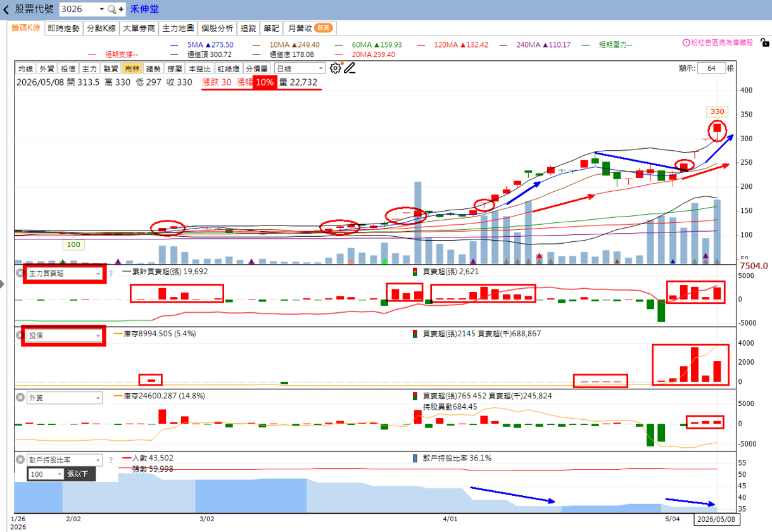Open the 外資 panel indicator dropdown

click(x=64, y=398)
